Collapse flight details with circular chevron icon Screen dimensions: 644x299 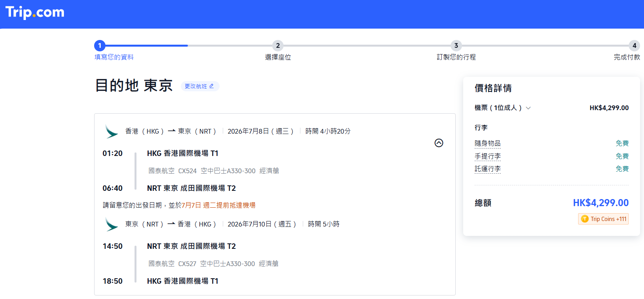point(439,143)
